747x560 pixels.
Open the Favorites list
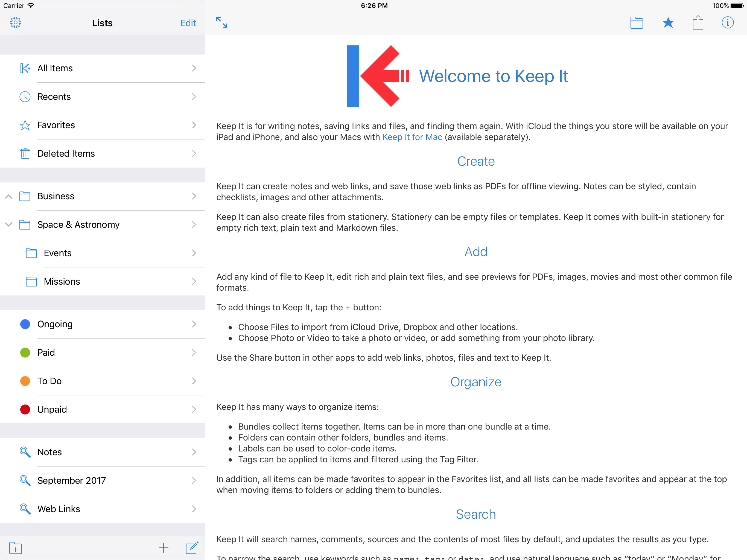[102, 125]
